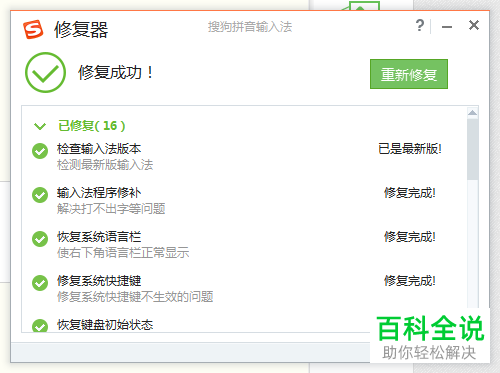Click 修复完成! status for 修复系统快捷键
The height and width of the screenshot is (373, 500).
coord(410,281)
